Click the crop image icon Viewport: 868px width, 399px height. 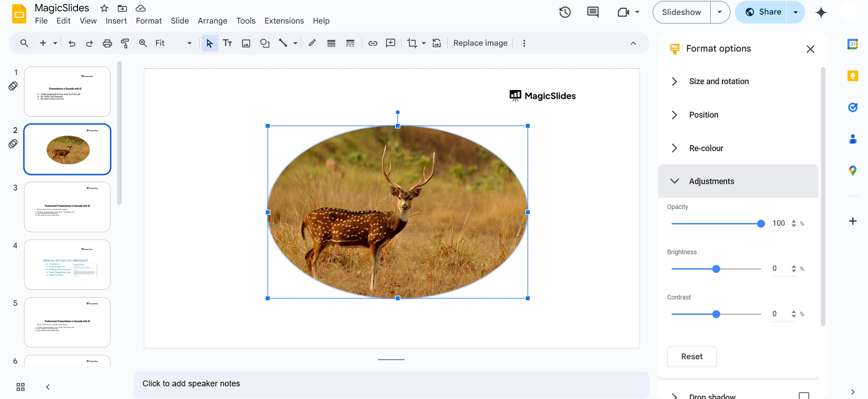coord(412,43)
